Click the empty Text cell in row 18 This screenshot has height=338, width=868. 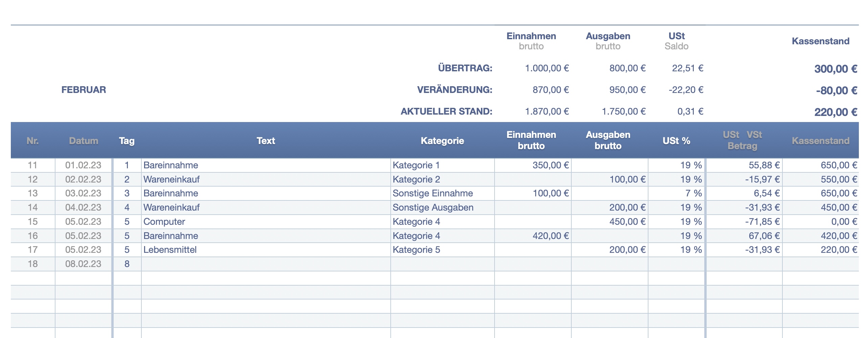266,264
